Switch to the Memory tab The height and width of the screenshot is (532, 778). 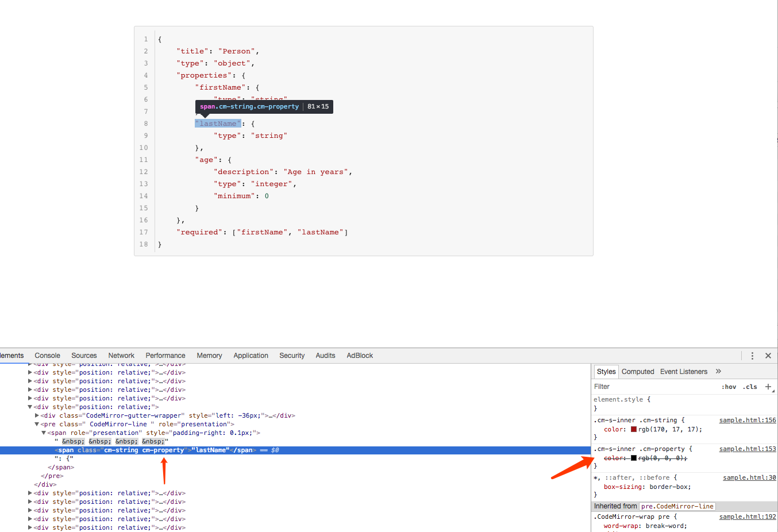[209, 356]
